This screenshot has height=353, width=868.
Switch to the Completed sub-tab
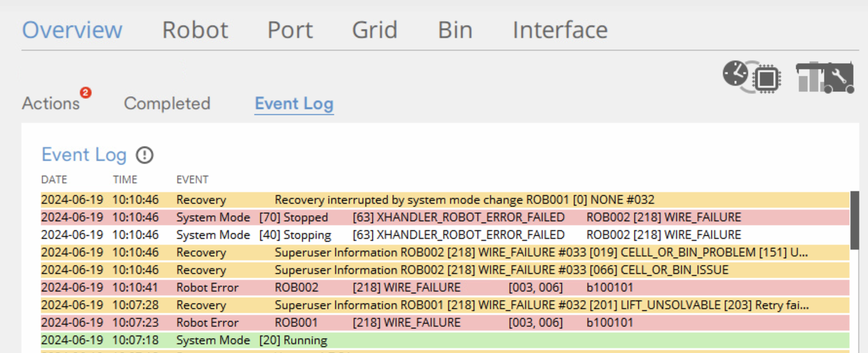point(167,103)
